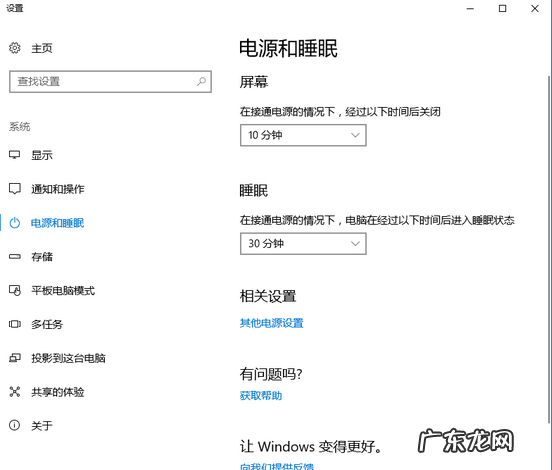The width and height of the screenshot is (552, 470).
Task: Click the 相关设置 heading
Action: tap(268, 296)
